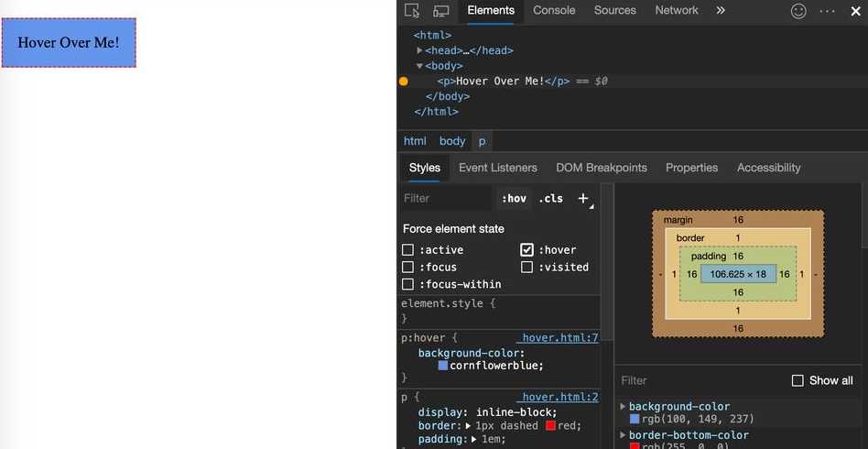Open the DevTools three-dot options menu
The image size is (868, 449).
[x=827, y=10]
